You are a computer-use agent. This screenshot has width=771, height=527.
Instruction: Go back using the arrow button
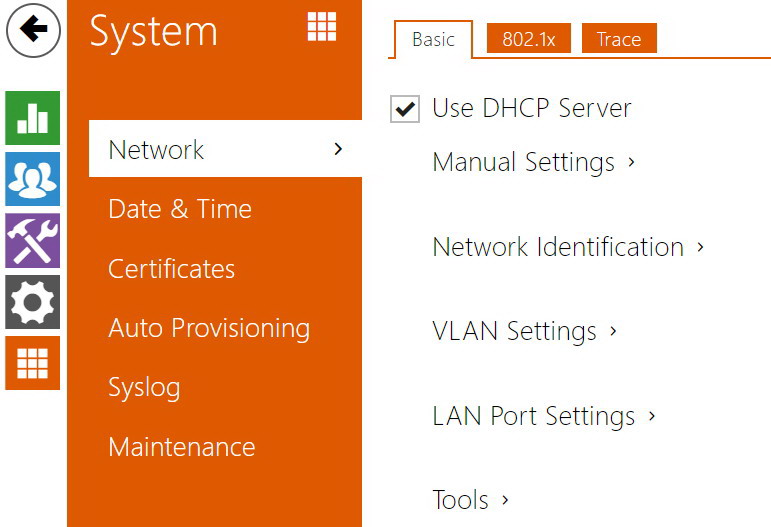[33, 30]
